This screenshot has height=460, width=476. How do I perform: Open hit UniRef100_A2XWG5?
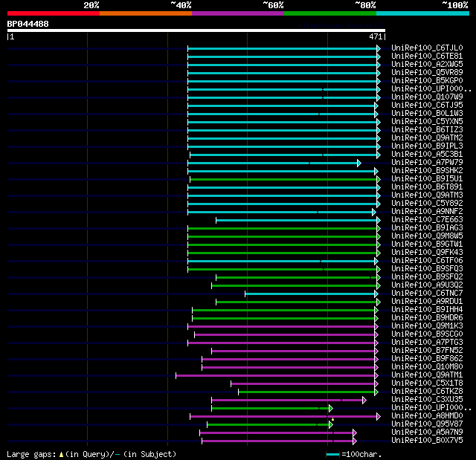427,65
